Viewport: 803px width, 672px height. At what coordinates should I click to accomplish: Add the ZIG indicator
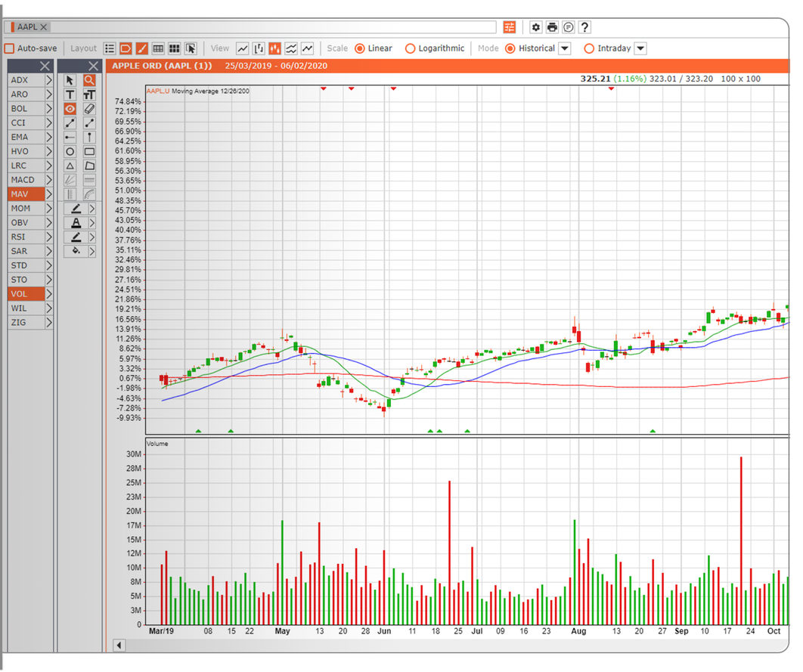26,323
